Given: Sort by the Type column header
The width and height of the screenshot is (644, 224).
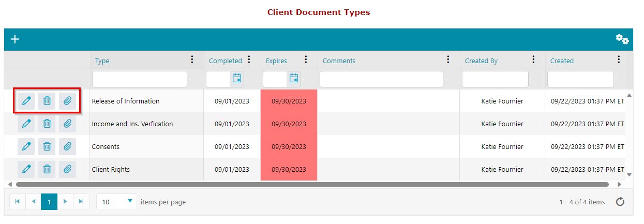Looking at the screenshot, I should (102, 61).
